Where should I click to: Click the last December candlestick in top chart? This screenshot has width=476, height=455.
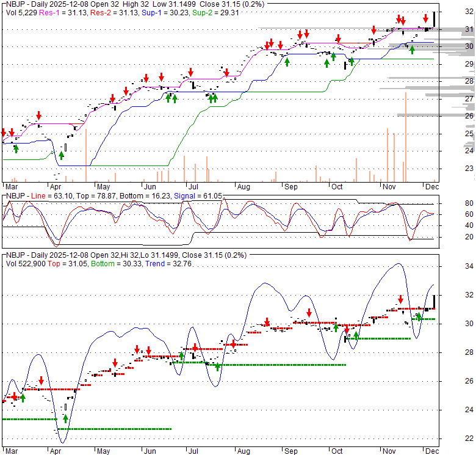434,20
